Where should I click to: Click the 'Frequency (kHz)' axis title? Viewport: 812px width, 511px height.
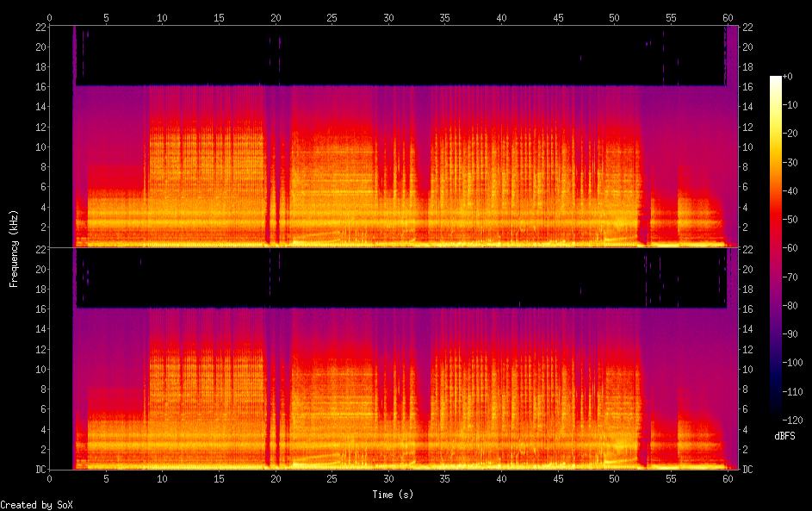point(14,249)
